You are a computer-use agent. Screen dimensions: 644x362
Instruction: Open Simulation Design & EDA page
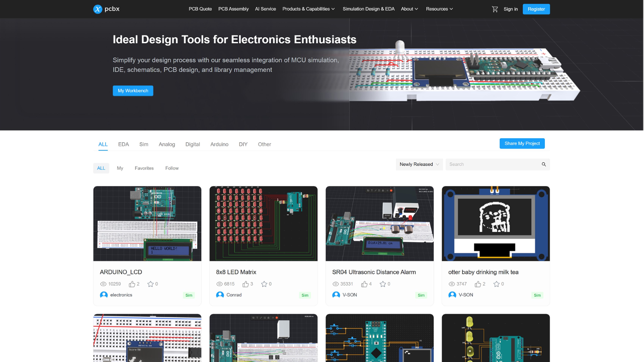369,9
